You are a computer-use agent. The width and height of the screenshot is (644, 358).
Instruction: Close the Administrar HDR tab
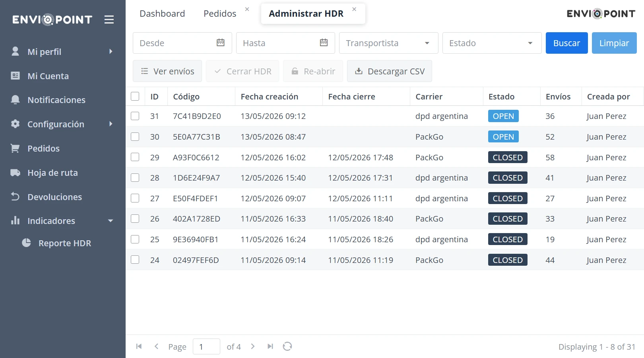(354, 9)
